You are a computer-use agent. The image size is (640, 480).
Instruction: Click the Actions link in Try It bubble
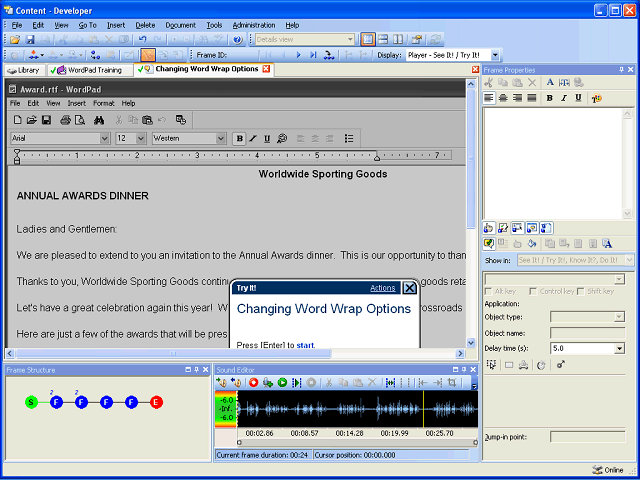point(382,288)
